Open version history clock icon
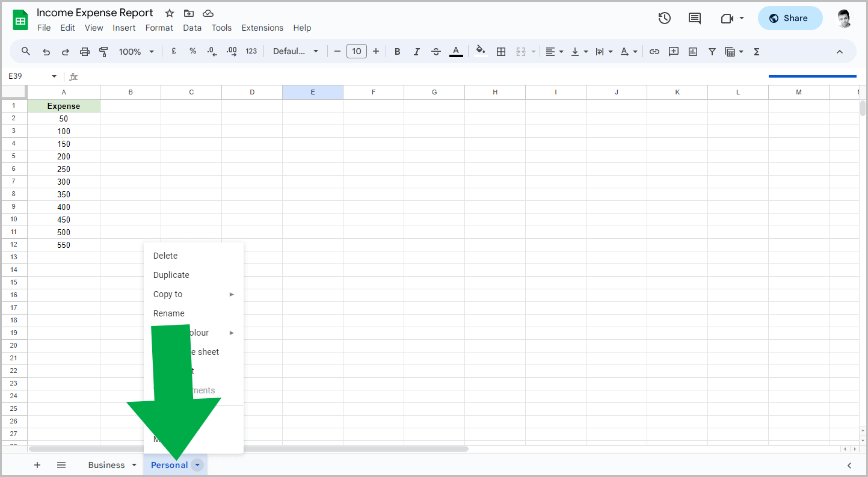 point(665,18)
